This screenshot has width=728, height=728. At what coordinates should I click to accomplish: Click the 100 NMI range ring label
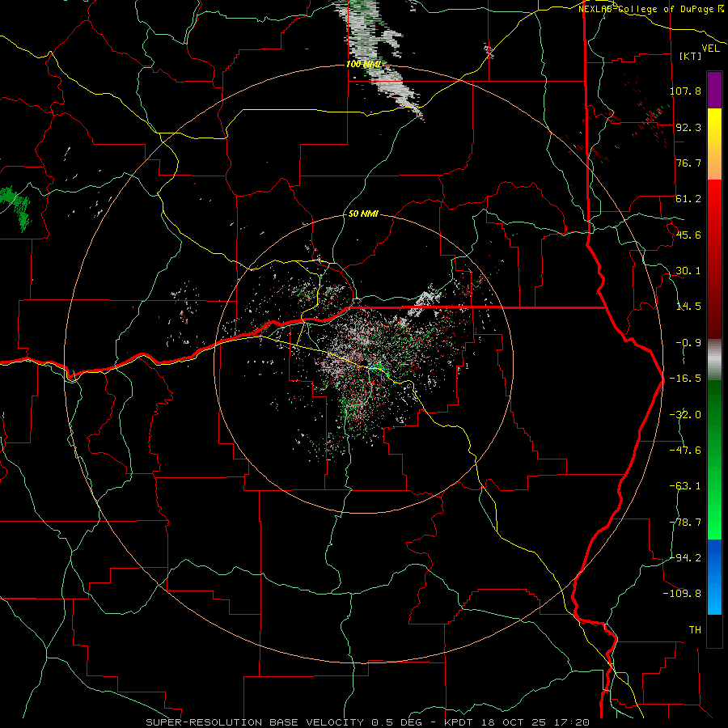[x=363, y=64]
